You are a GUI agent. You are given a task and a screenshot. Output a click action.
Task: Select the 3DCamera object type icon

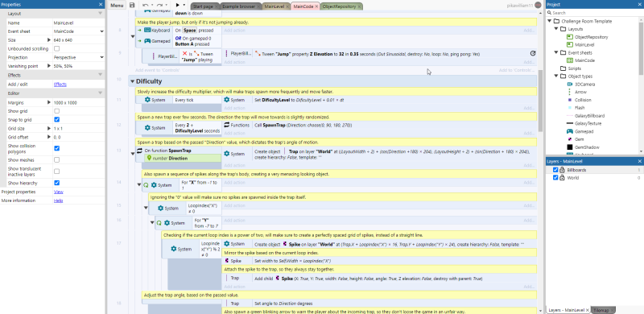click(570, 85)
